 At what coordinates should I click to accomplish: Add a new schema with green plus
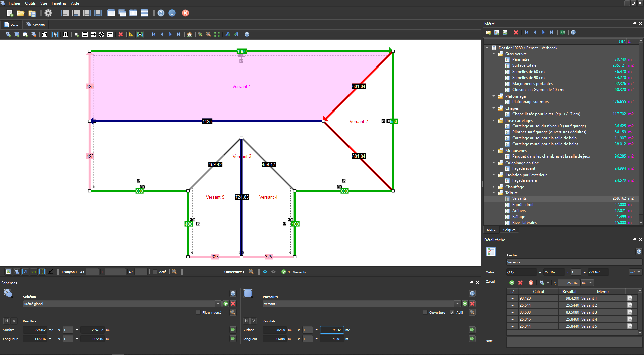[226, 304]
